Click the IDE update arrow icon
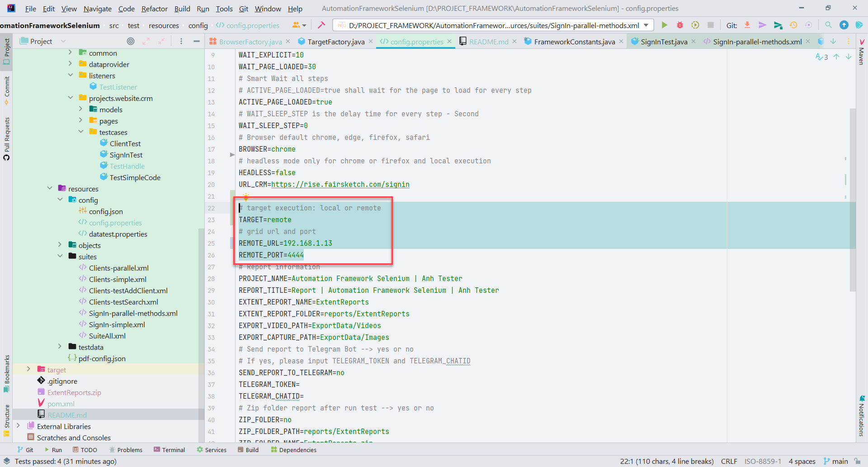868x467 pixels. 844,25
